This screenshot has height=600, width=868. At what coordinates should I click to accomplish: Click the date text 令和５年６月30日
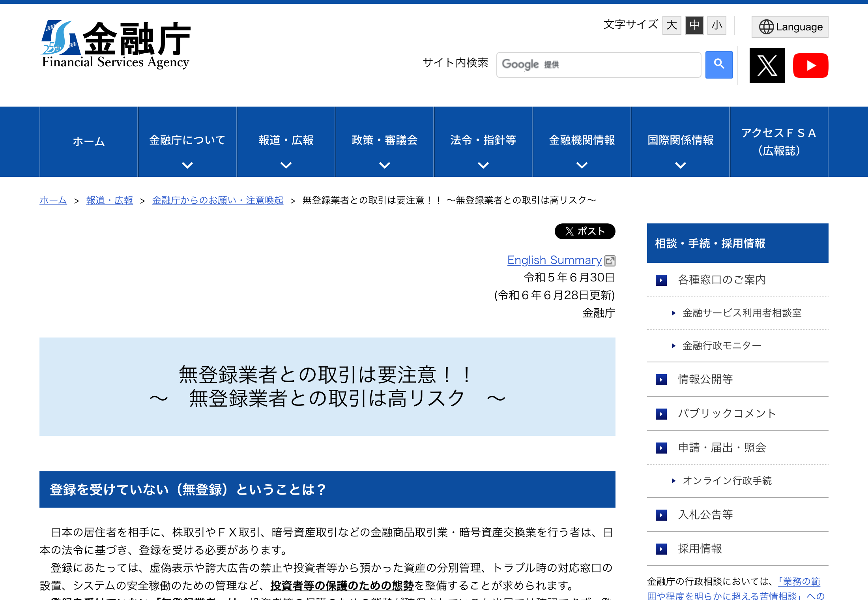[569, 278]
